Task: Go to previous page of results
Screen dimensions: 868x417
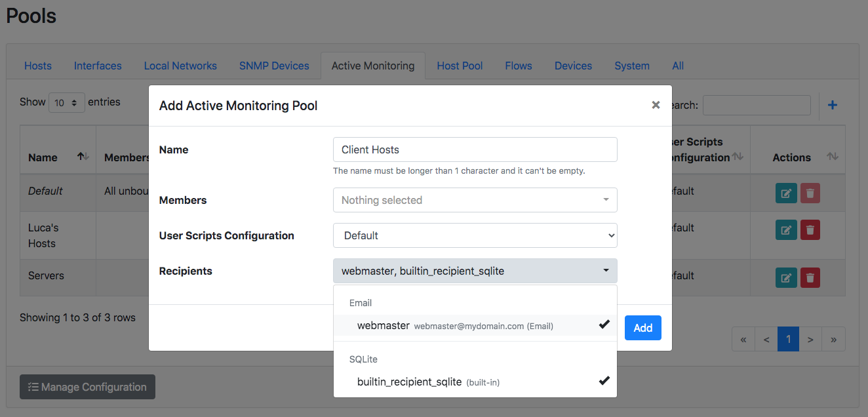Action: [766, 339]
